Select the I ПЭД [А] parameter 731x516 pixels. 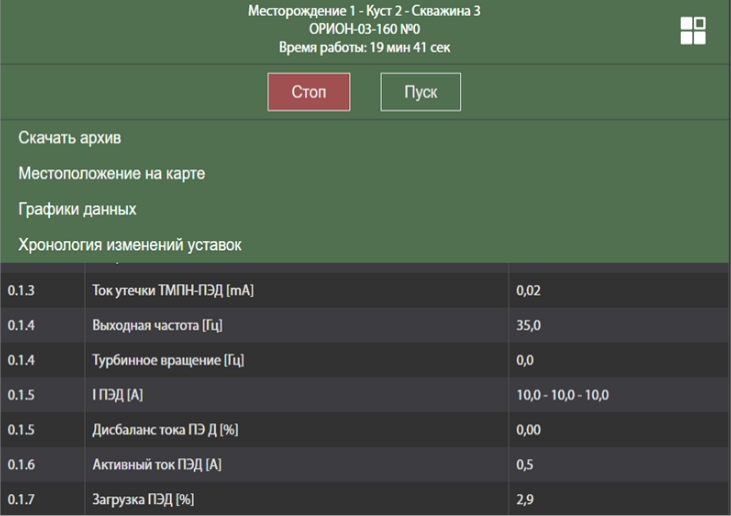coord(118,396)
